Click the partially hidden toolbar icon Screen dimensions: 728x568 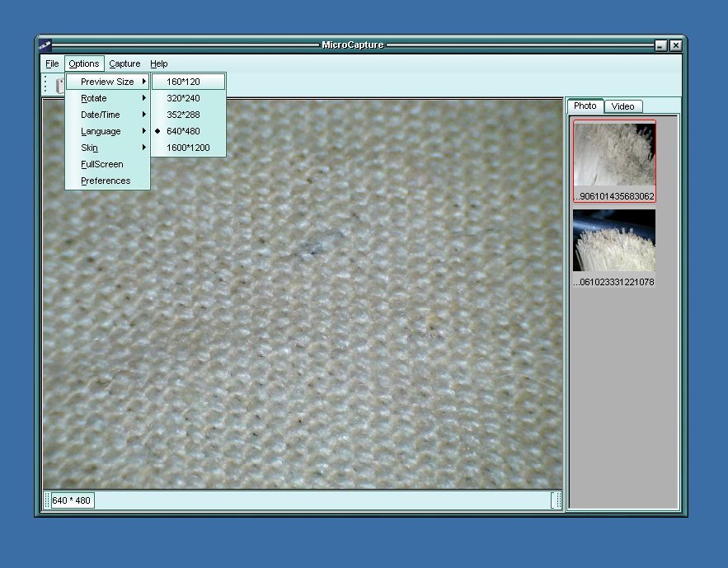tap(59, 85)
